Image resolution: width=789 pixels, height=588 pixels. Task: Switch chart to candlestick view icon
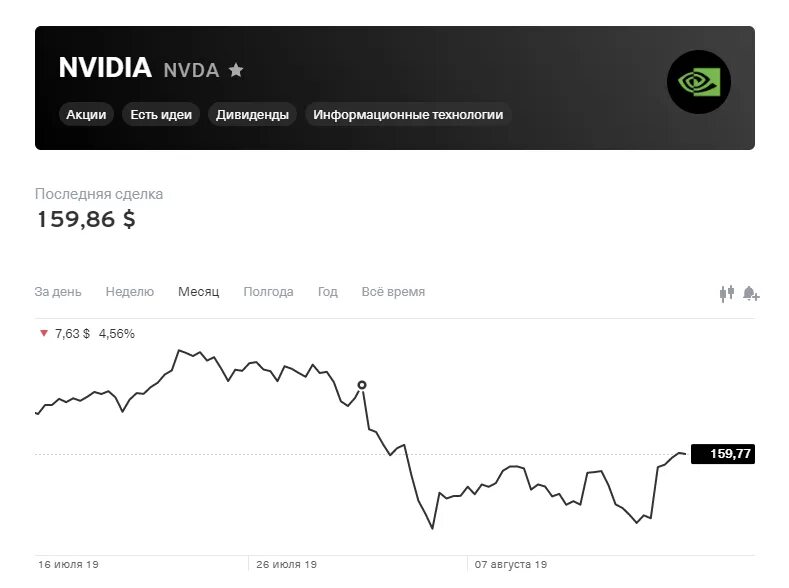click(x=727, y=293)
